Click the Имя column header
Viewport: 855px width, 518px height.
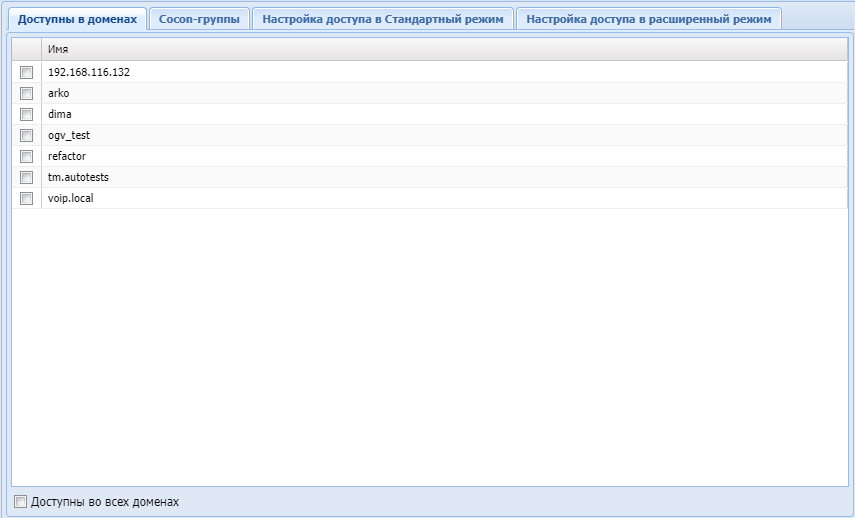[x=444, y=49]
